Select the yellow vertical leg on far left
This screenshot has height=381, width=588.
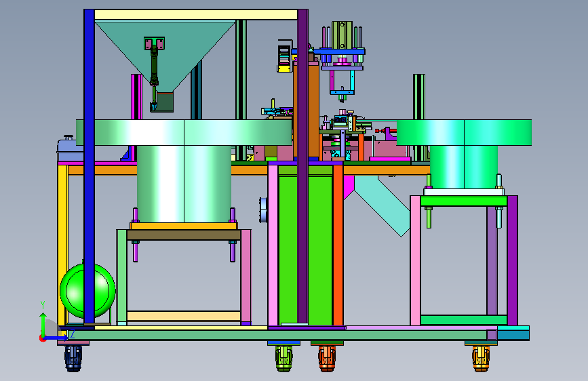tap(62, 245)
